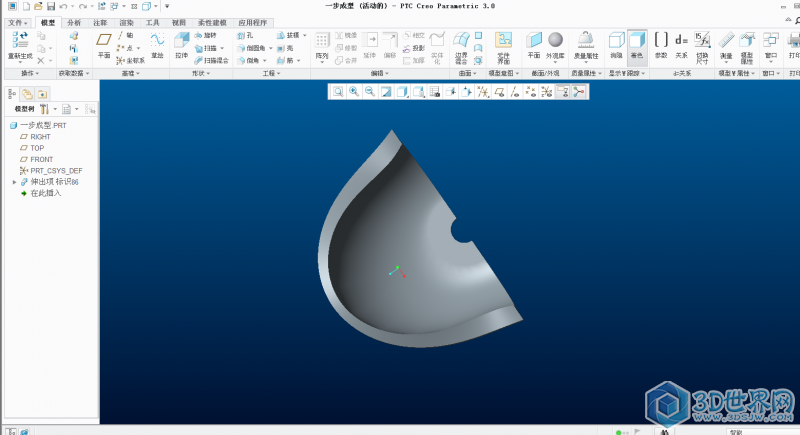Open the Surfaces (曲面) group dropdown

click(467, 73)
